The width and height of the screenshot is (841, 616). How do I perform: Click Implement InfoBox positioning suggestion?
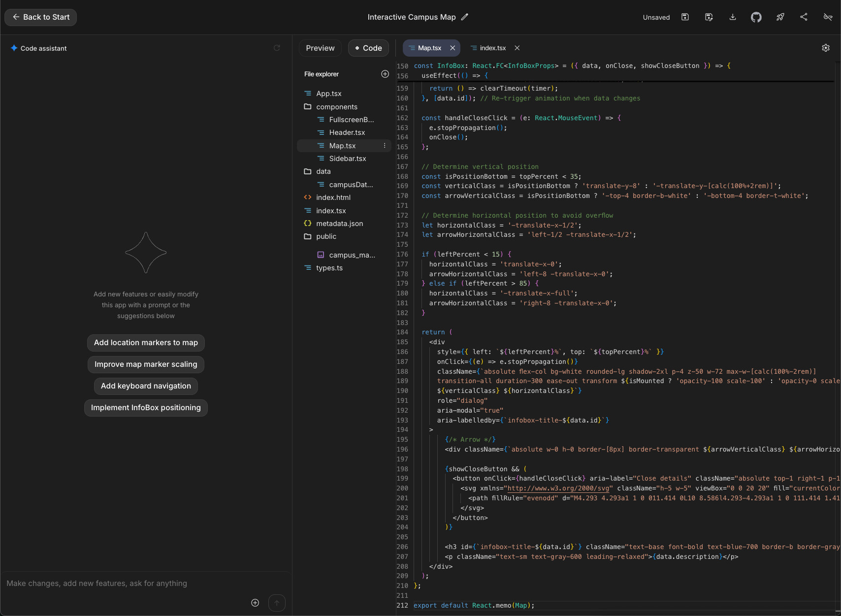[146, 408]
